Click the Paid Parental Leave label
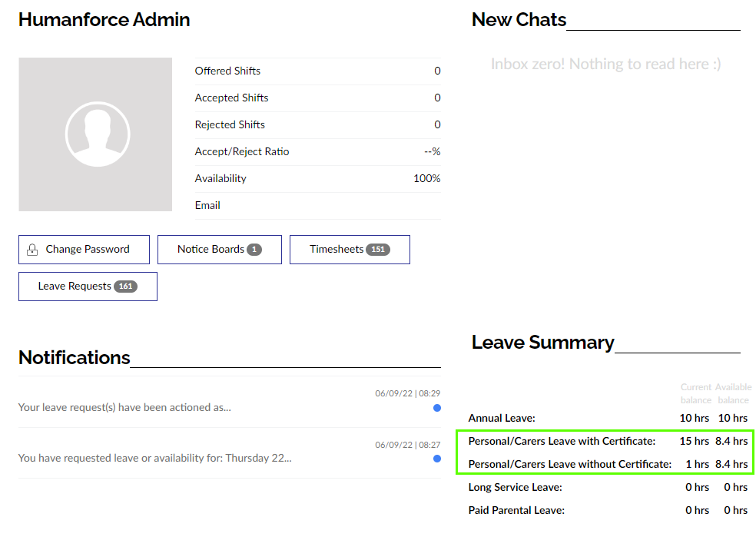Viewport: 756px width, 560px height. [x=516, y=511]
